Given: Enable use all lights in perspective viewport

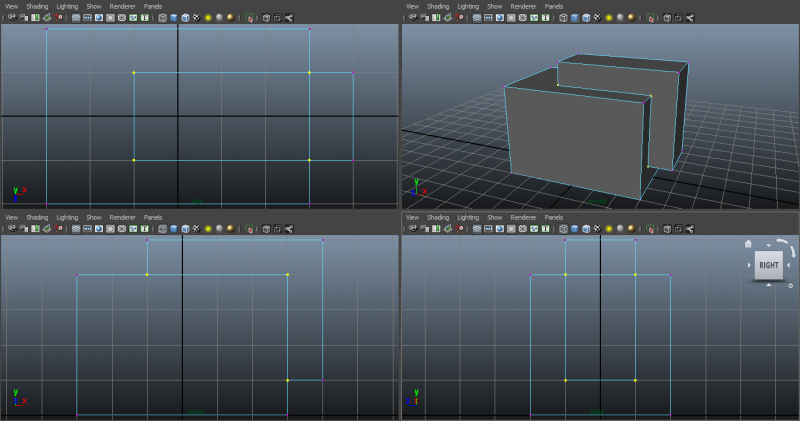Looking at the screenshot, I should click(607, 18).
